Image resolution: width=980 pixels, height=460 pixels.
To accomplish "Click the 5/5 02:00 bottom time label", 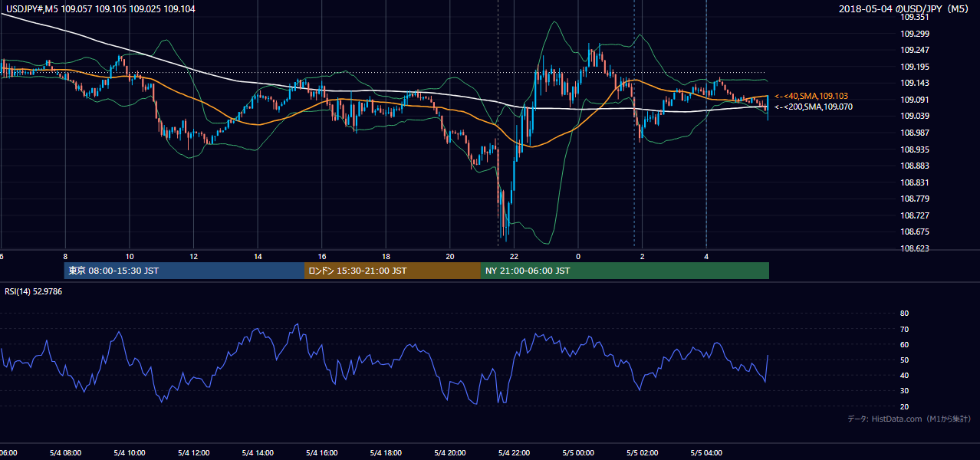I will [x=643, y=453].
